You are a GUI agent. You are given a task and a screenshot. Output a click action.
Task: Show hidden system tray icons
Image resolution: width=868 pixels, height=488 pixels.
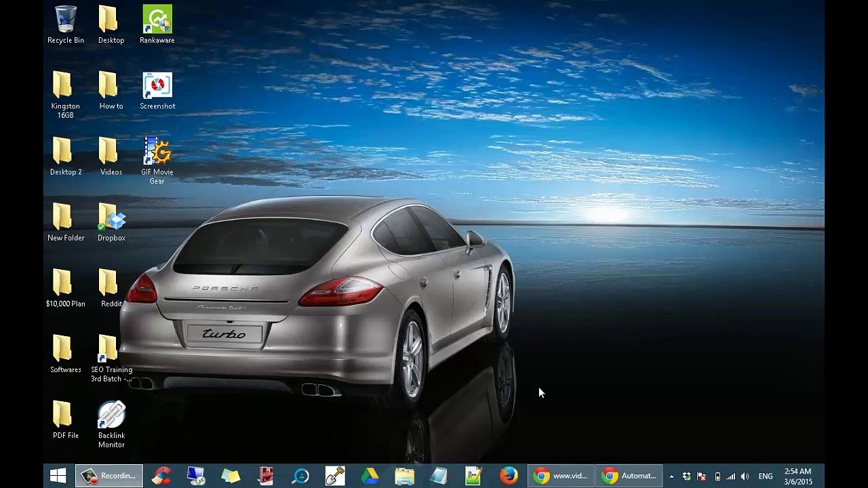pyautogui.click(x=671, y=476)
